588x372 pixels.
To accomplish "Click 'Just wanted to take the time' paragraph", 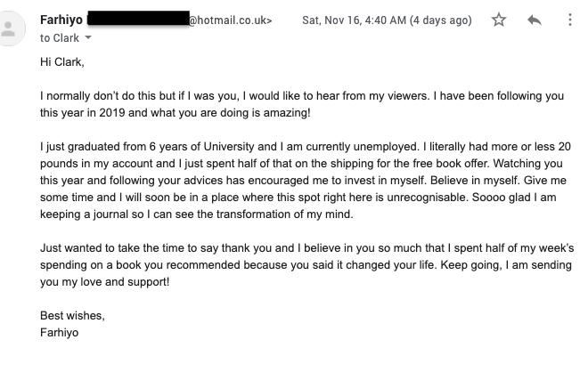I will click(306, 265).
